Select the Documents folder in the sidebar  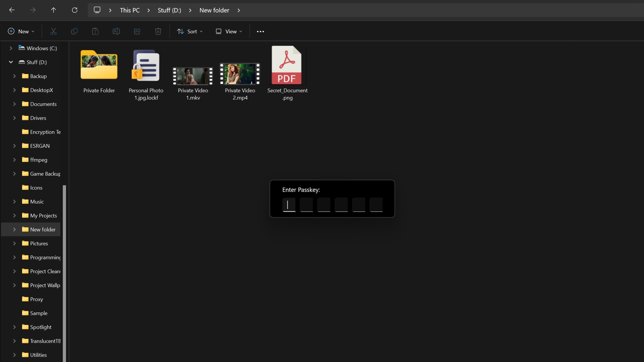coord(43,104)
